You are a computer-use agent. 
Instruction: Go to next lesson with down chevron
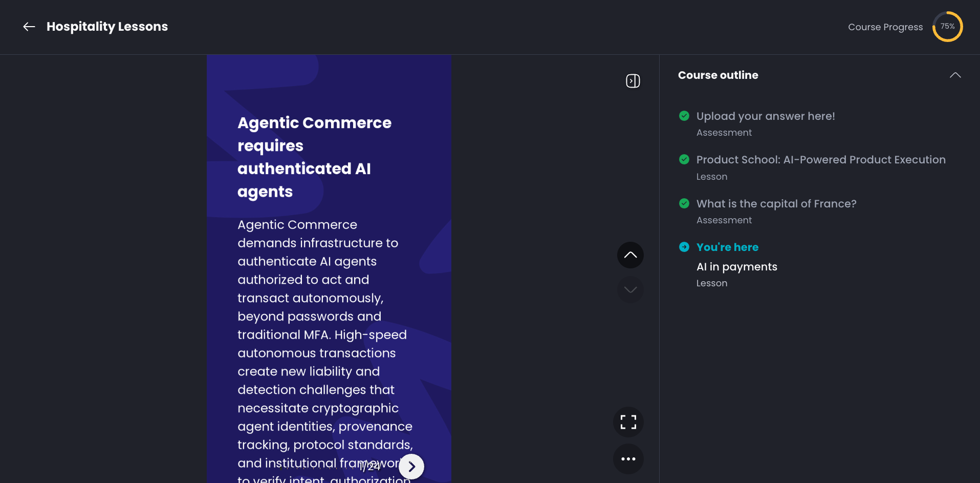tap(630, 290)
